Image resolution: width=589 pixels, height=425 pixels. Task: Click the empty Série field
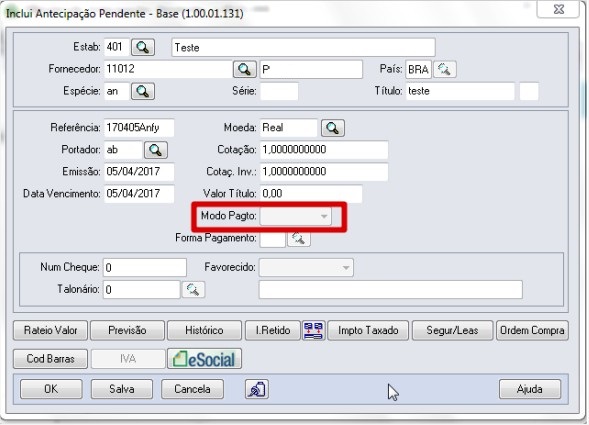(x=279, y=91)
